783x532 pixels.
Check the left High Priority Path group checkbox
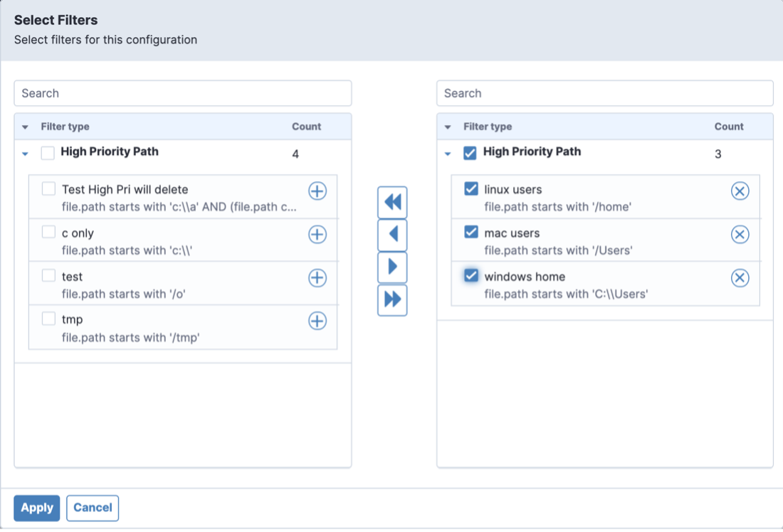pyautogui.click(x=48, y=153)
